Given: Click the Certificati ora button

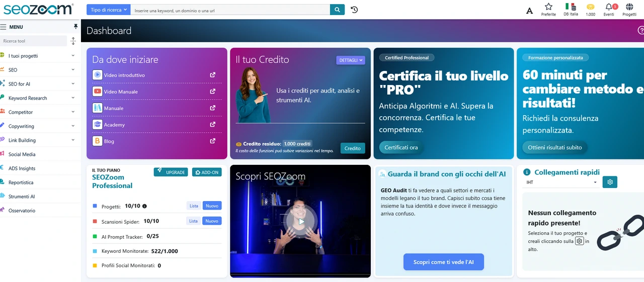Looking at the screenshot, I should tap(401, 147).
